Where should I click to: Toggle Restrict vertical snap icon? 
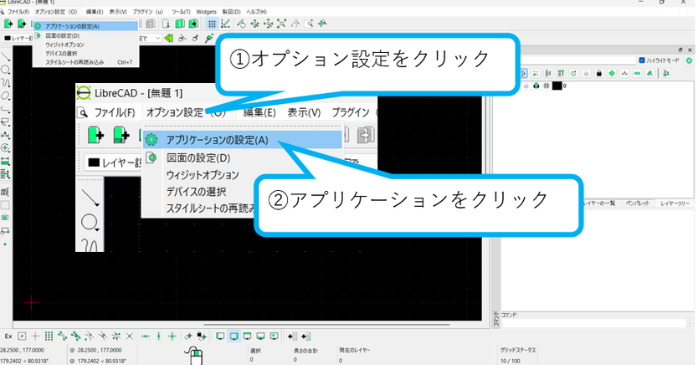click(x=159, y=337)
